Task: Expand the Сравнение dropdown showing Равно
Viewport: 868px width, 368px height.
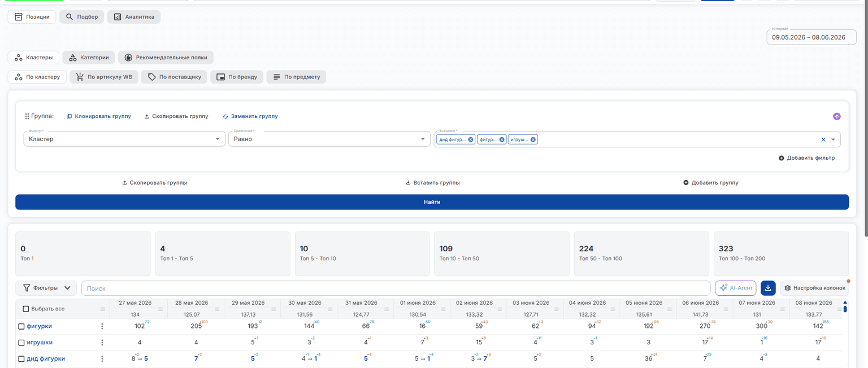Action: [329, 139]
